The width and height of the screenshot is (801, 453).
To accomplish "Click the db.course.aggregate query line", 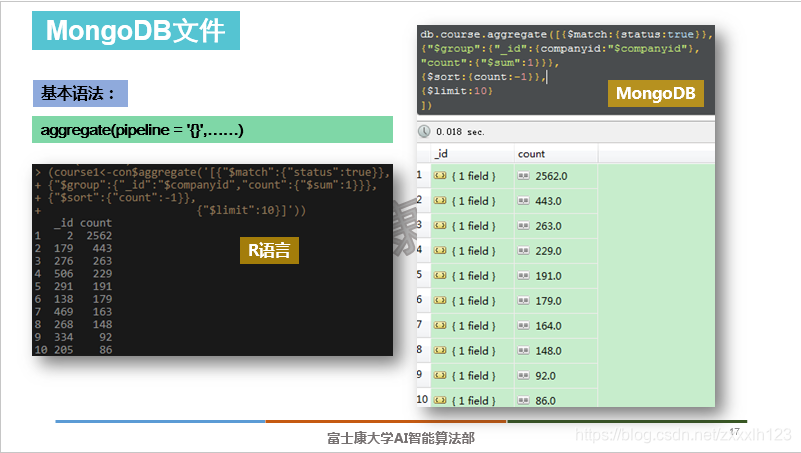I will coord(566,34).
